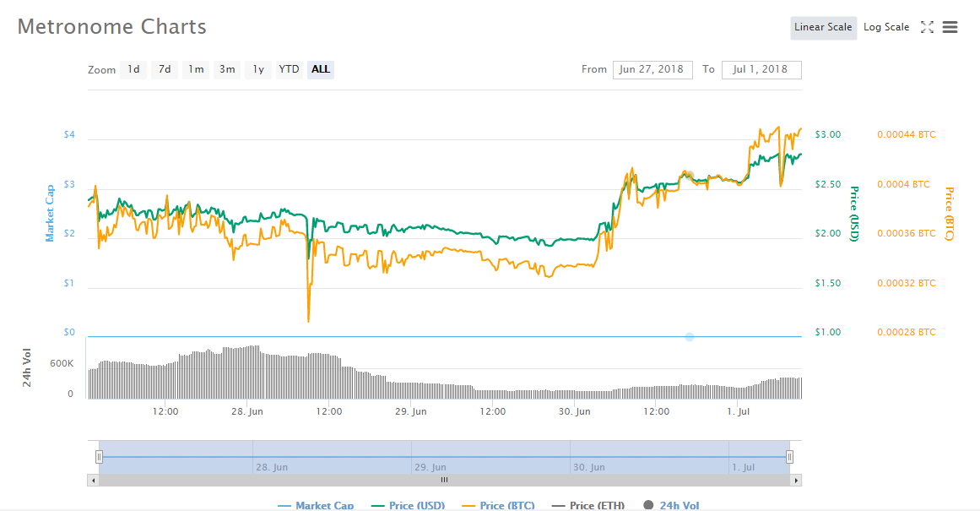This screenshot has width=980, height=511.
Task: Open the chart hamburger context menu
Action: pyautogui.click(x=950, y=28)
